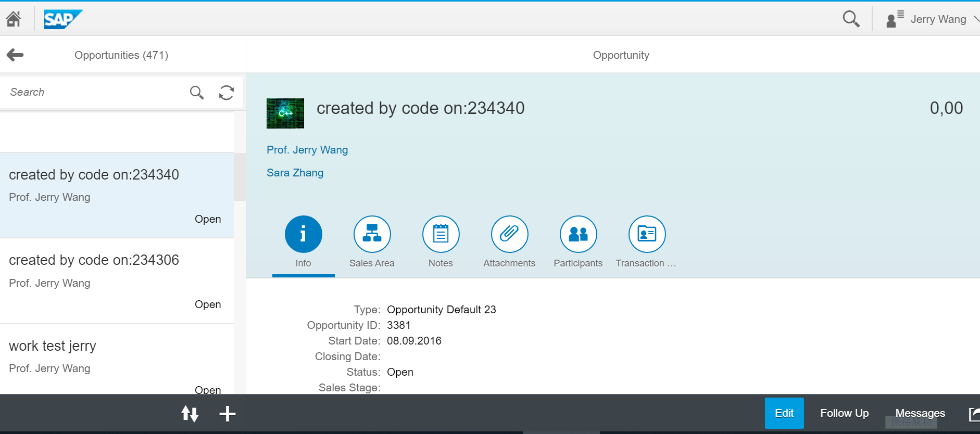This screenshot has width=980, height=434.
Task: Click the Opportunity ID value 3381
Action: 399,325
